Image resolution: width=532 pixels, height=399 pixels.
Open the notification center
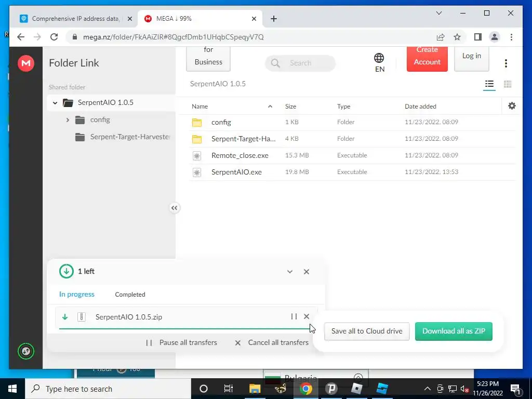(x=515, y=389)
